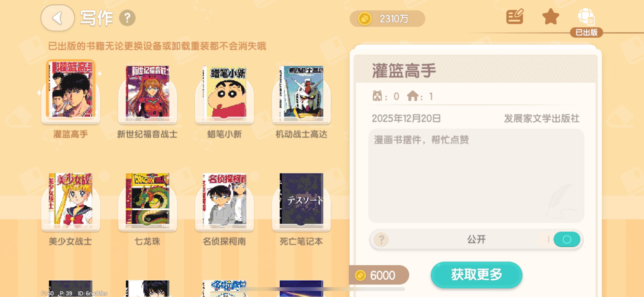Toggle the 公开 public switch
The height and width of the screenshot is (297, 644).
[567, 239]
